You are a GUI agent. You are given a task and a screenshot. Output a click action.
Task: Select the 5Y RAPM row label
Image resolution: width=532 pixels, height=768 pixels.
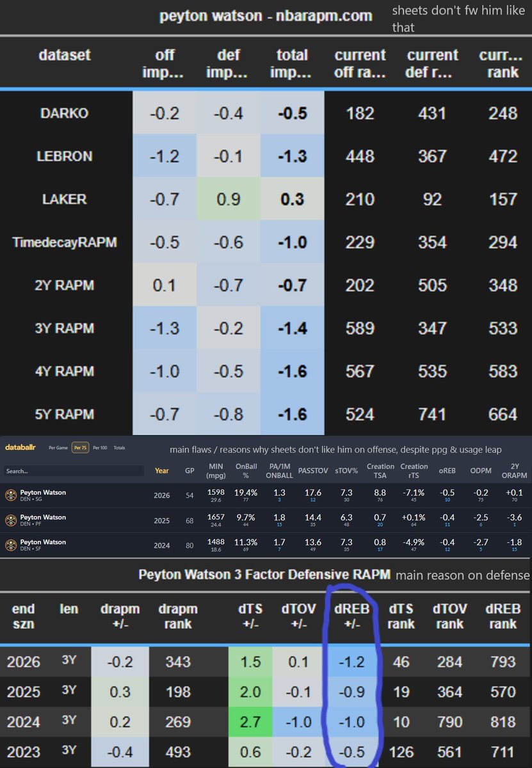tap(63, 414)
